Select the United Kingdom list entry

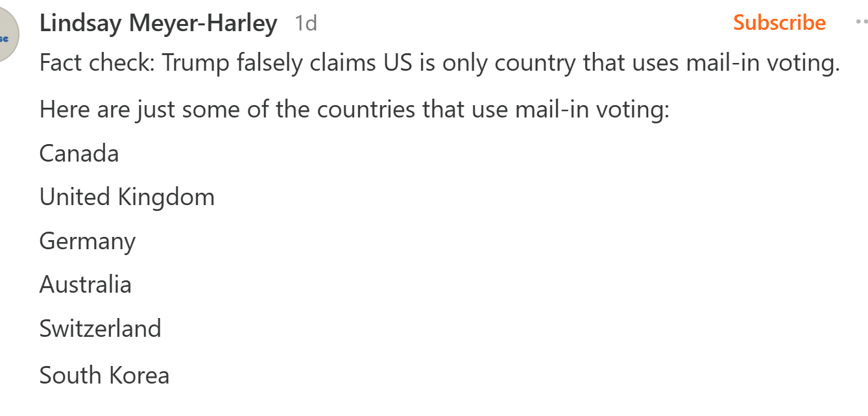tap(127, 197)
